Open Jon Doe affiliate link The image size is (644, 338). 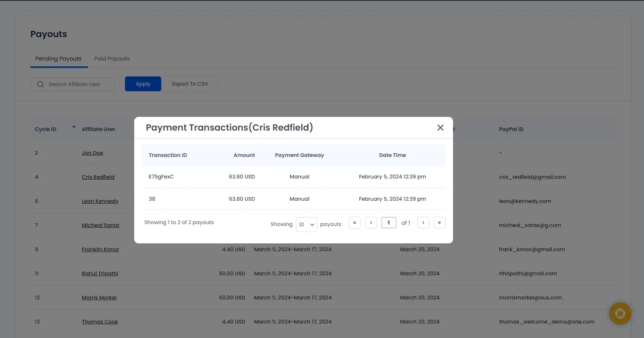click(92, 153)
